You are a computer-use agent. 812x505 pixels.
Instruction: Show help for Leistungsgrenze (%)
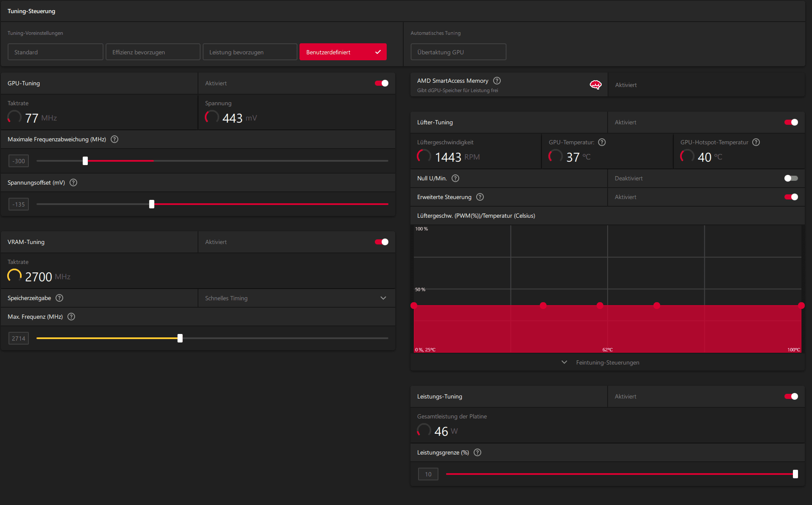pos(477,452)
